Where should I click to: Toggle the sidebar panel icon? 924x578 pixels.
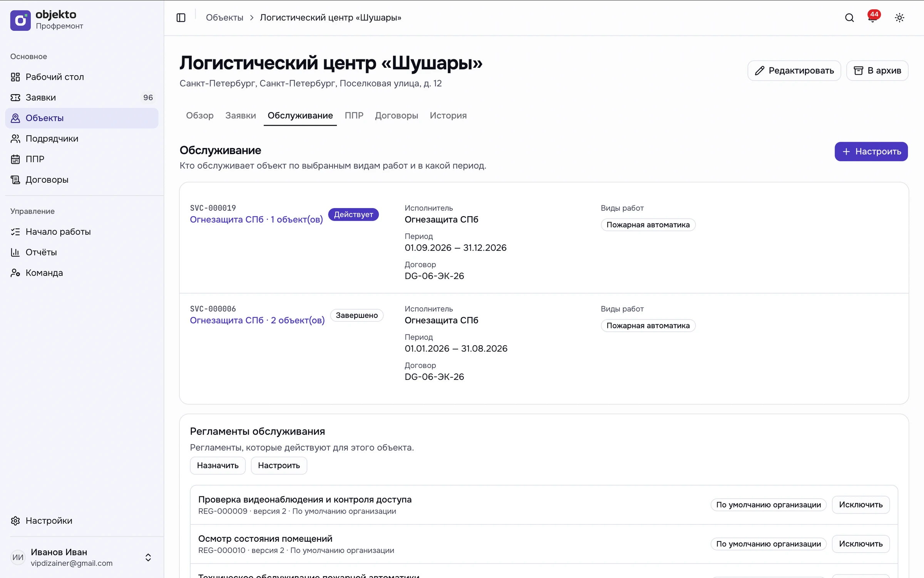pyautogui.click(x=181, y=18)
